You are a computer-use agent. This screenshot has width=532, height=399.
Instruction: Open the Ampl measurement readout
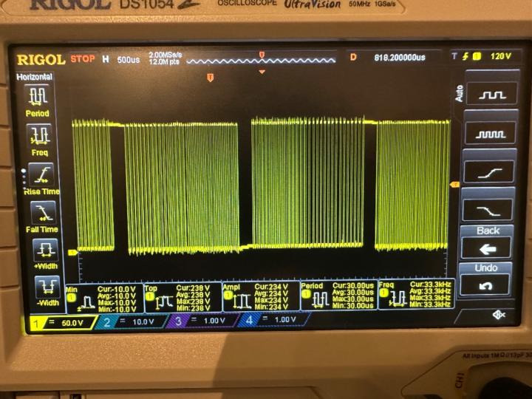click(261, 296)
